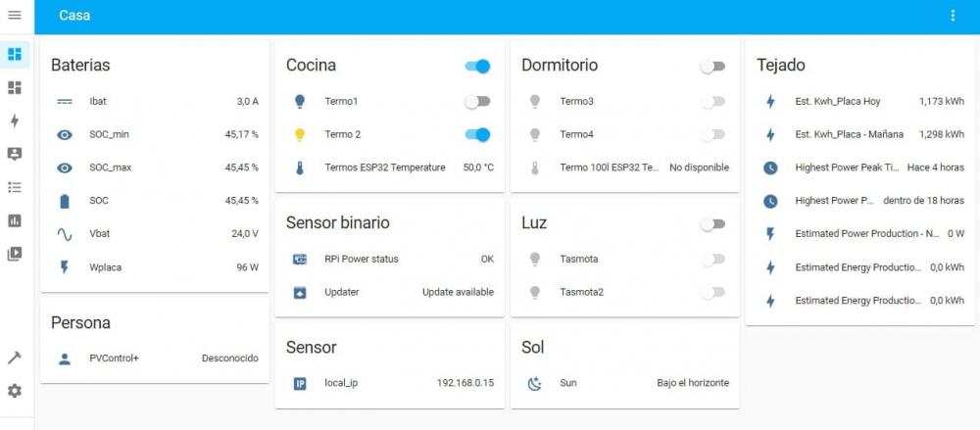Turn off the Cocina group toggle
This screenshot has height=430, width=980.
(477, 67)
